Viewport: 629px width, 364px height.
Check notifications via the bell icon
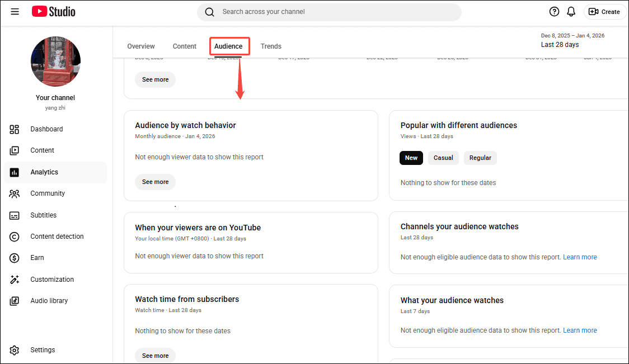click(x=571, y=11)
